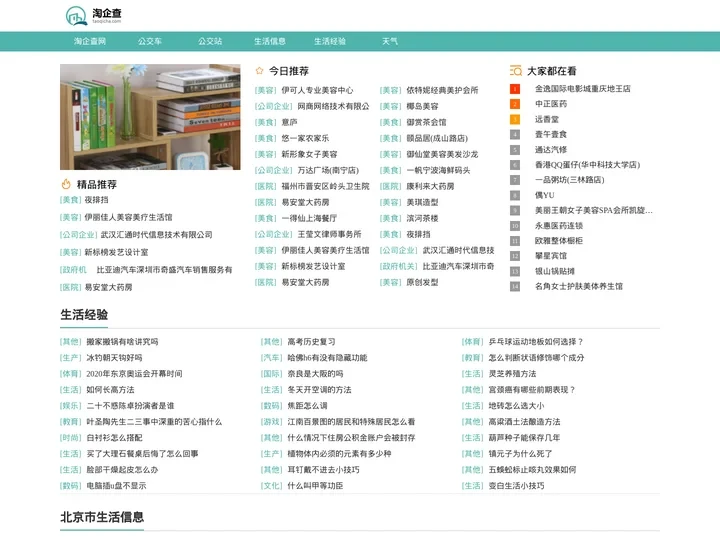Open 通达汽修 in 大家都在看
This screenshot has height=540, width=720.
point(551,150)
